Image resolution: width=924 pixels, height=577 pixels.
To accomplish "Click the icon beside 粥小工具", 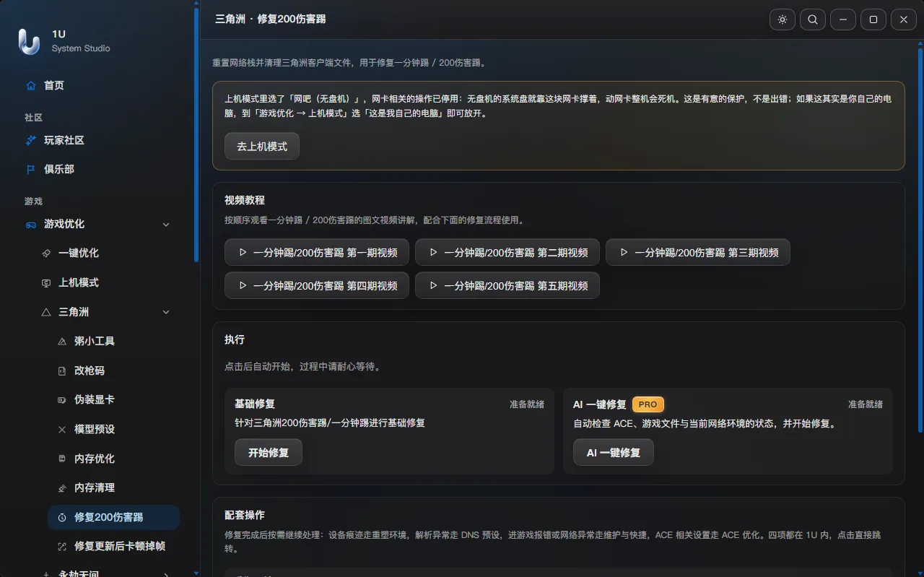I will (x=62, y=341).
